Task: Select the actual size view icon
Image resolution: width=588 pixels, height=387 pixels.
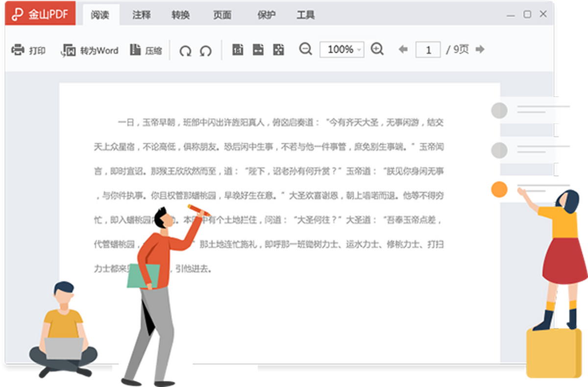Action: (238, 50)
